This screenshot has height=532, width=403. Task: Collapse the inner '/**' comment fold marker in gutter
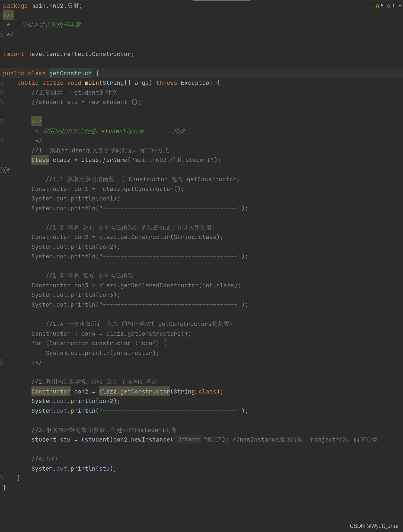click(1, 122)
